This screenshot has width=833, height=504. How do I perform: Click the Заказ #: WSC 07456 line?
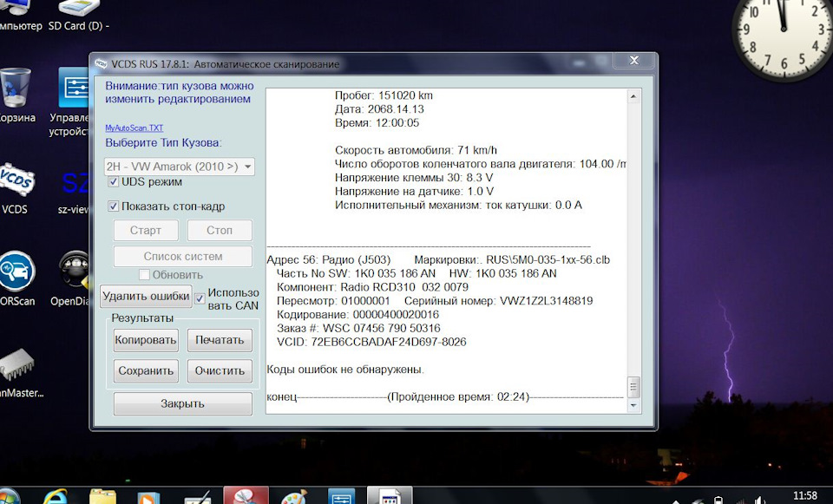pyautogui.click(x=358, y=329)
